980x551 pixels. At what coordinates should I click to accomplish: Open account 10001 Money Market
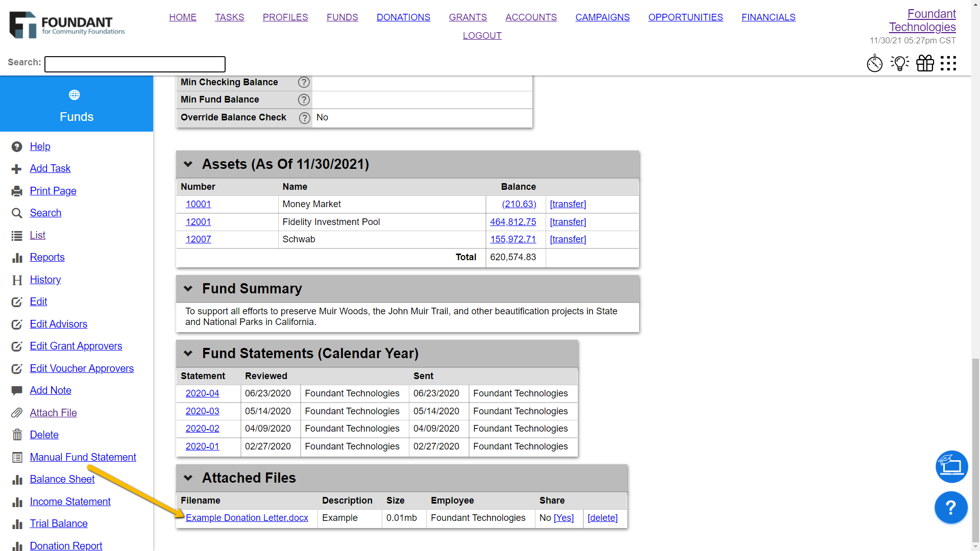coord(198,204)
